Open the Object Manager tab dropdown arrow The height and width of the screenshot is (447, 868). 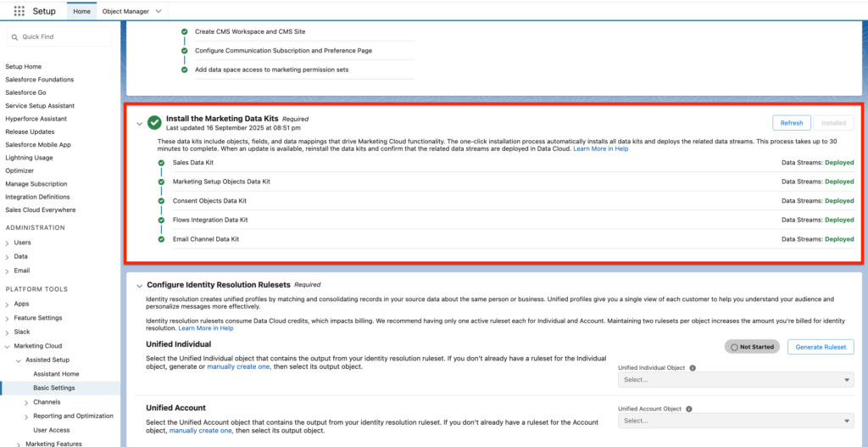pyautogui.click(x=159, y=12)
